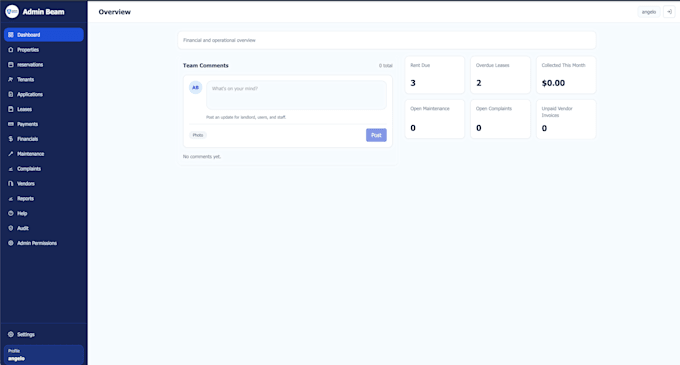Navigate to Tenants page

point(44,79)
